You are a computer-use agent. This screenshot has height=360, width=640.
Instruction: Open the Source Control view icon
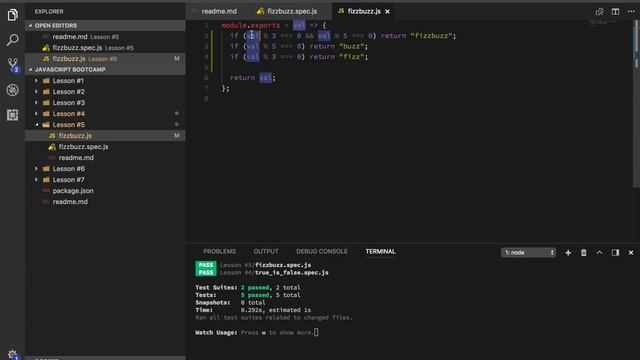13,65
